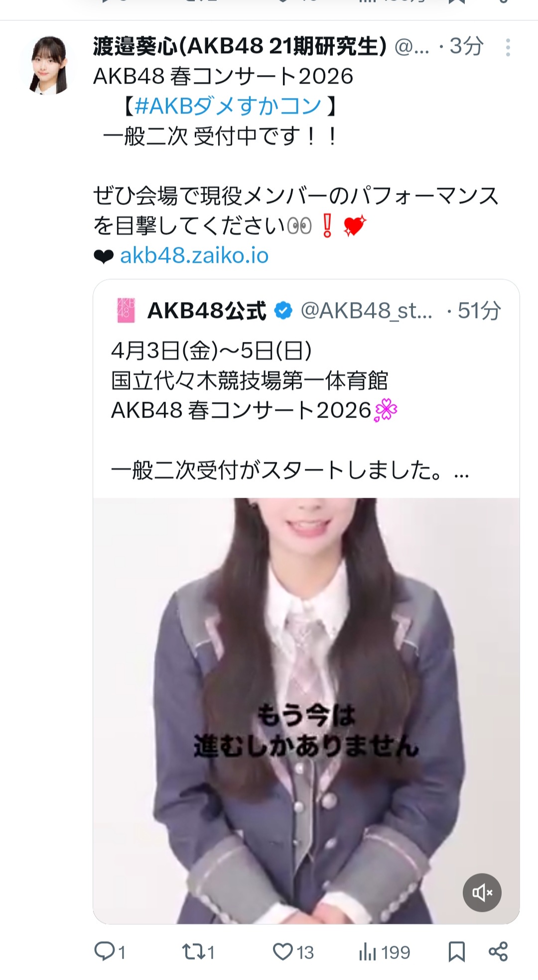Viewport: 538px width, 980px height.
Task: Bookmark this post
Action: [457, 952]
